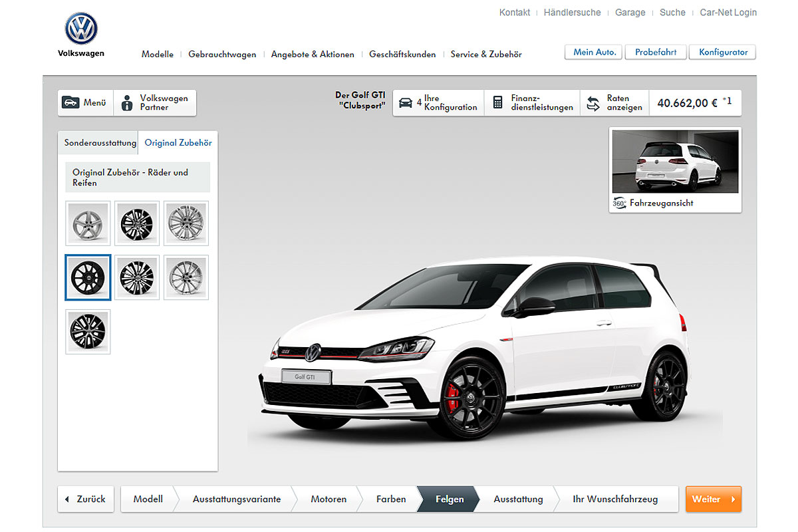Image resolution: width=798 pixels, height=532 pixels.
Task: Click the Volkswagen Partner info icon
Action: click(x=128, y=103)
